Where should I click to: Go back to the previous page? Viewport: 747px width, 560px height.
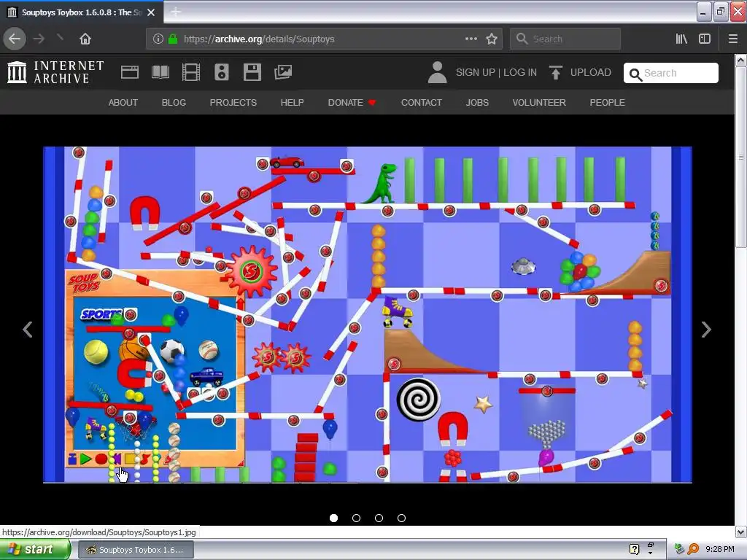coord(15,39)
